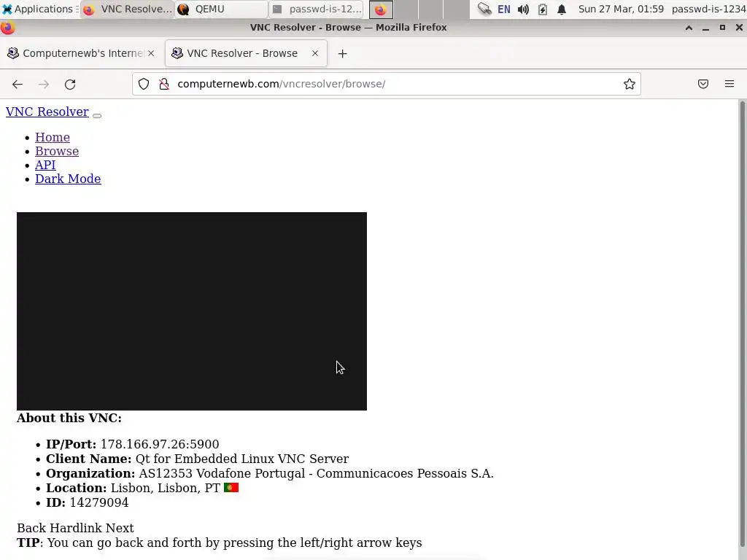
Task: Close the Computernewb's Internet tab
Action: [151, 53]
